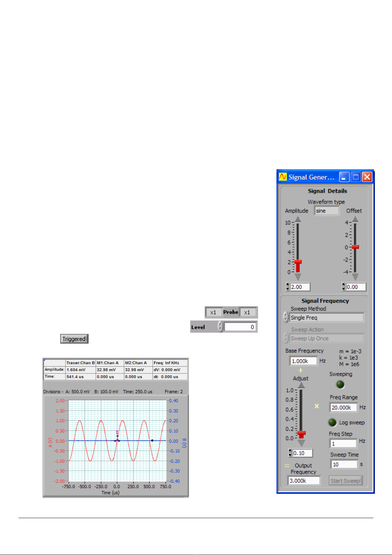The width and height of the screenshot is (392, 555).
Task: Click the Signal Generator title bar icon
Action: tap(283, 177)
